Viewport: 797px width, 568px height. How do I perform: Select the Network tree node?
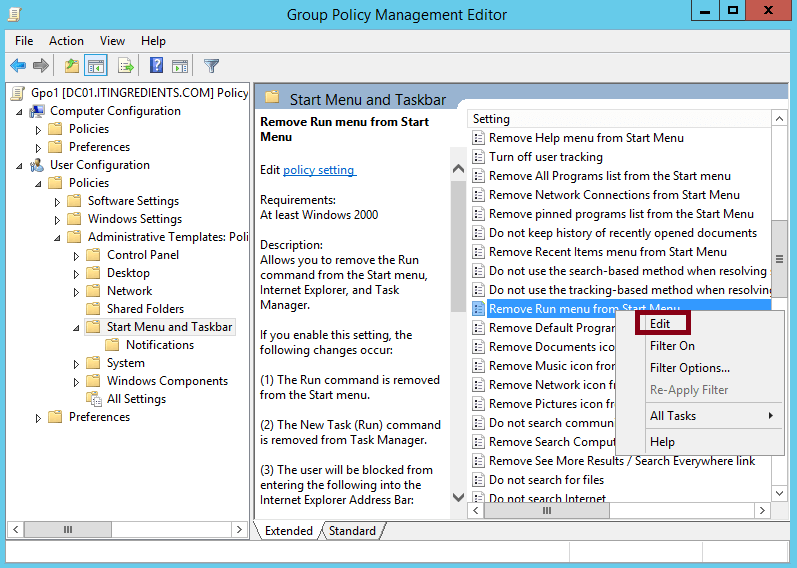pos(130,291)
